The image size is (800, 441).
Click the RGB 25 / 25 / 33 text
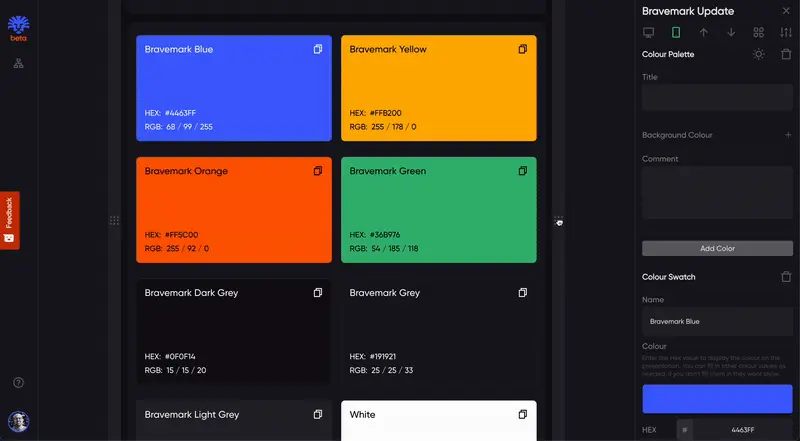point(381,370)
